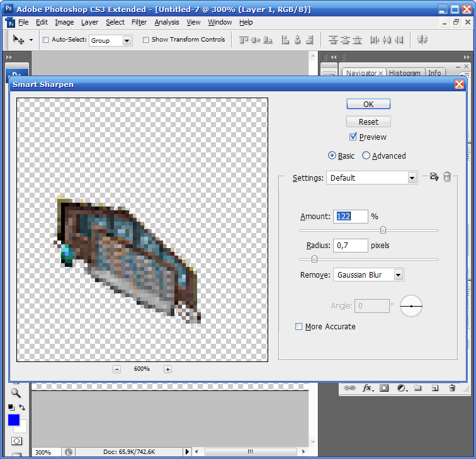Open the File menu

[23, 22]
